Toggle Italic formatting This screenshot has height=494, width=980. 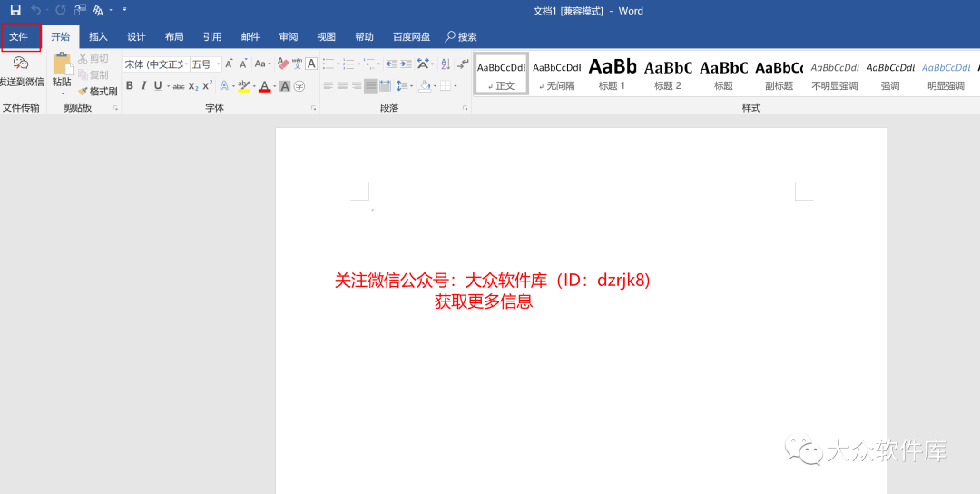point(143,85)
